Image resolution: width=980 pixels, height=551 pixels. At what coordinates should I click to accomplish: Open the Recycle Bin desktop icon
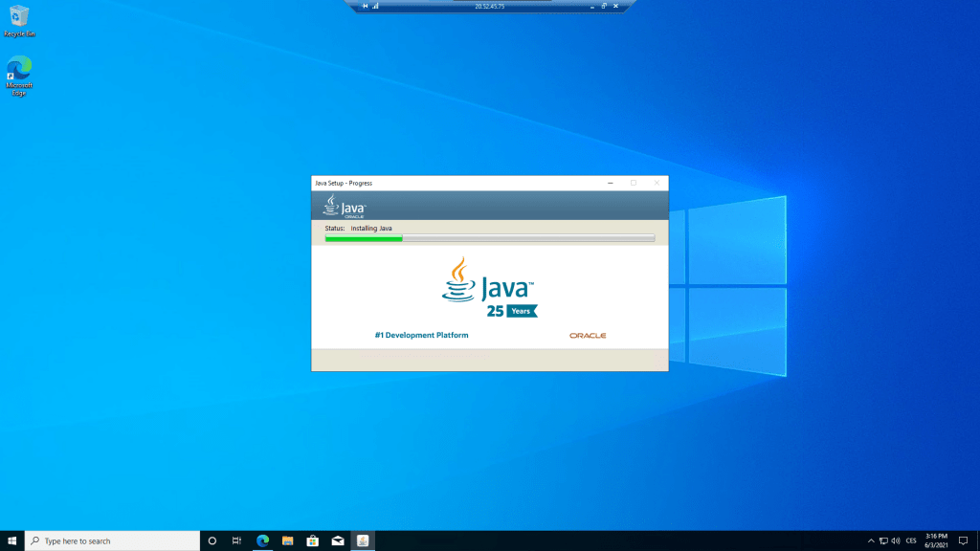click(x=19, y=21)
